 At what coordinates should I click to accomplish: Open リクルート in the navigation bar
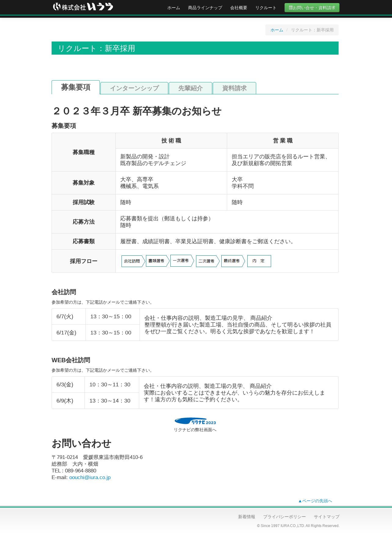(x=266, y=8)
